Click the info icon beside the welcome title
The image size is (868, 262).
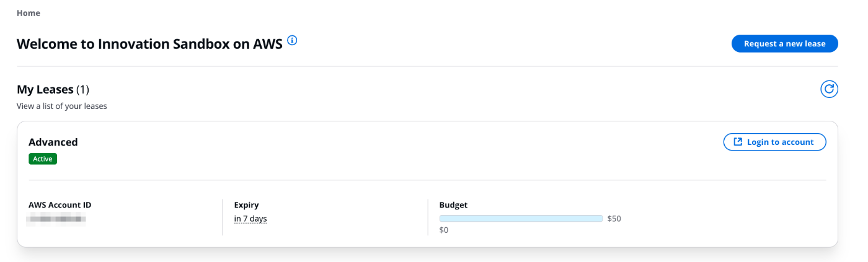coord(293,41)
